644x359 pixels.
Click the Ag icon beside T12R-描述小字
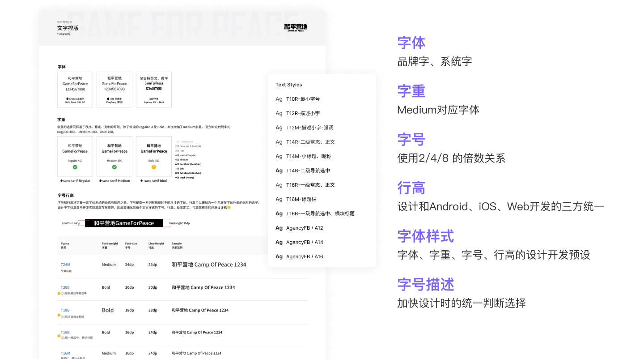279,113
